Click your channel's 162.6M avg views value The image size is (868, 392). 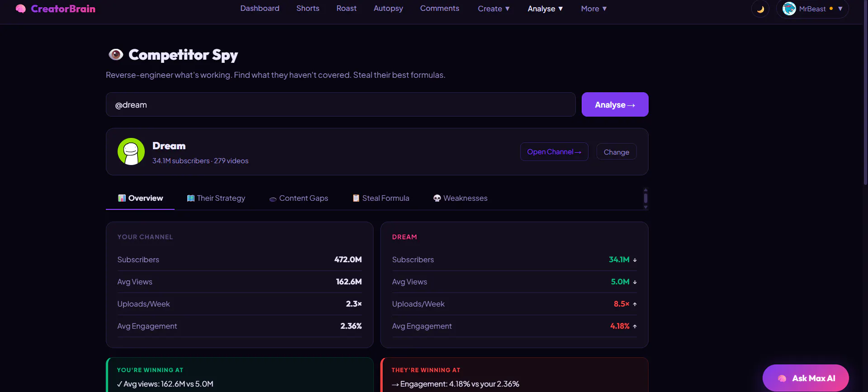coord(349,282)
